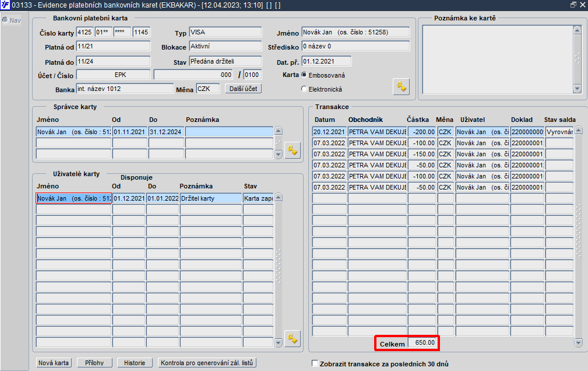Image resolution: width=588 pixels, height=371 pixels.
Task: Click the Celkem total field showing 650.00
Action: pos(422,342)
